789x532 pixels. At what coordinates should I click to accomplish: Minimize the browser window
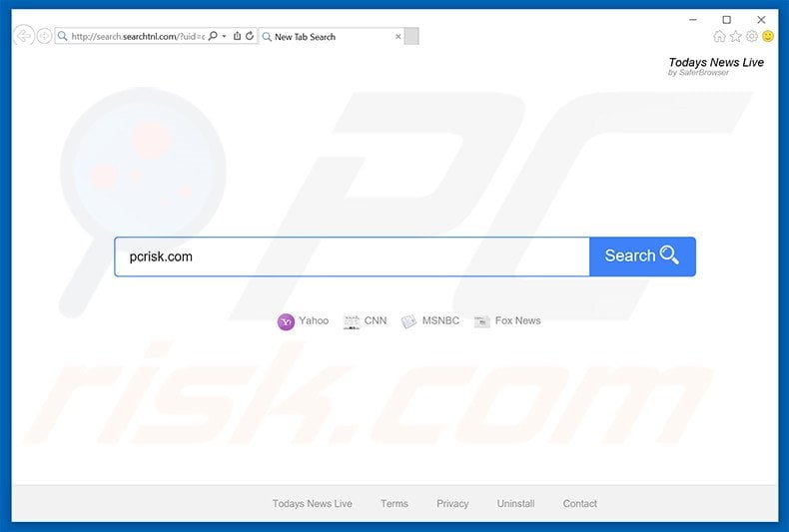[693, 20]
